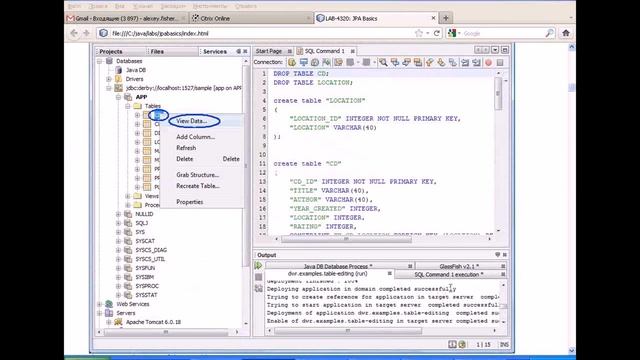Toggle INS insert mode in status bar

(x=504, y=344)
